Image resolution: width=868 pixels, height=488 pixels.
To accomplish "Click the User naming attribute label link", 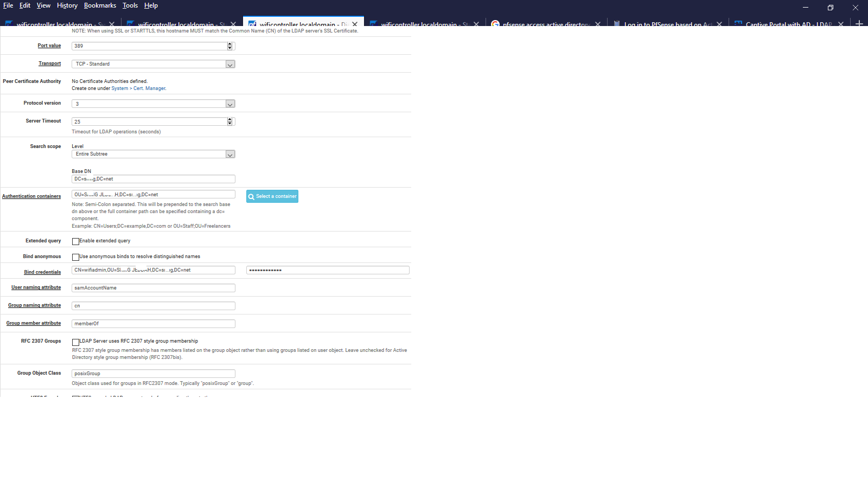I will (x=36, y=287).
